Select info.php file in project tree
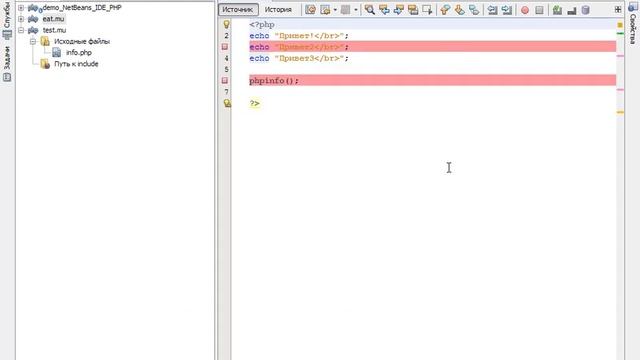 tap(79, 53)
